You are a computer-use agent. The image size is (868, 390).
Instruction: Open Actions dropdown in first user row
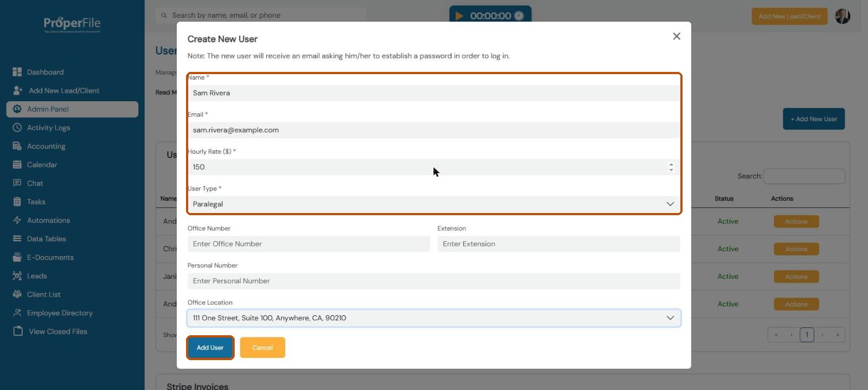click(x=796, y=221)
